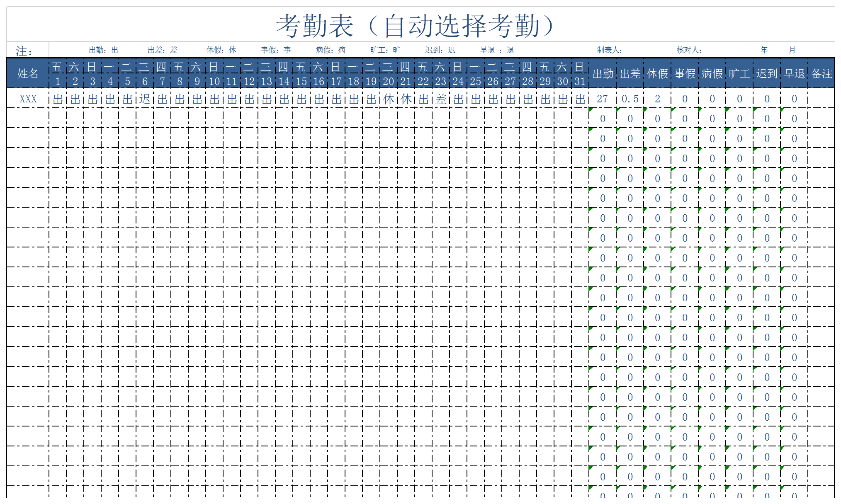This screenshot has height=504, width=841.
Task: Click the 出勤 total showing 27
Action: pyautogui.click(x=602, y=99)
